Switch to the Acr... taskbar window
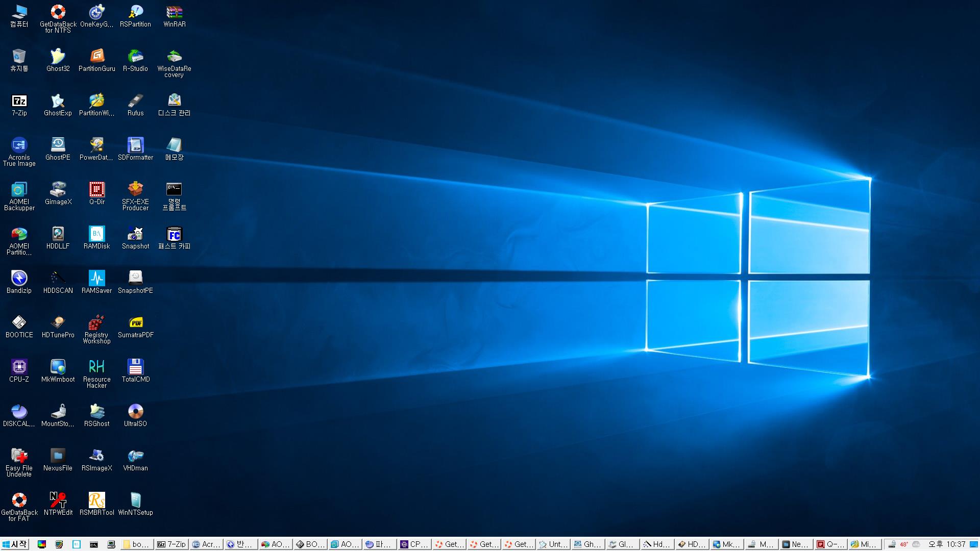Screen dimensions: 980x551 point(207,544)
